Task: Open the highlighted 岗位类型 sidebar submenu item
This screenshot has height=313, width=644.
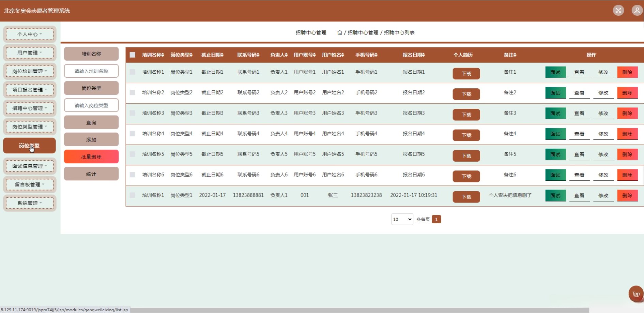Action: 29,146
